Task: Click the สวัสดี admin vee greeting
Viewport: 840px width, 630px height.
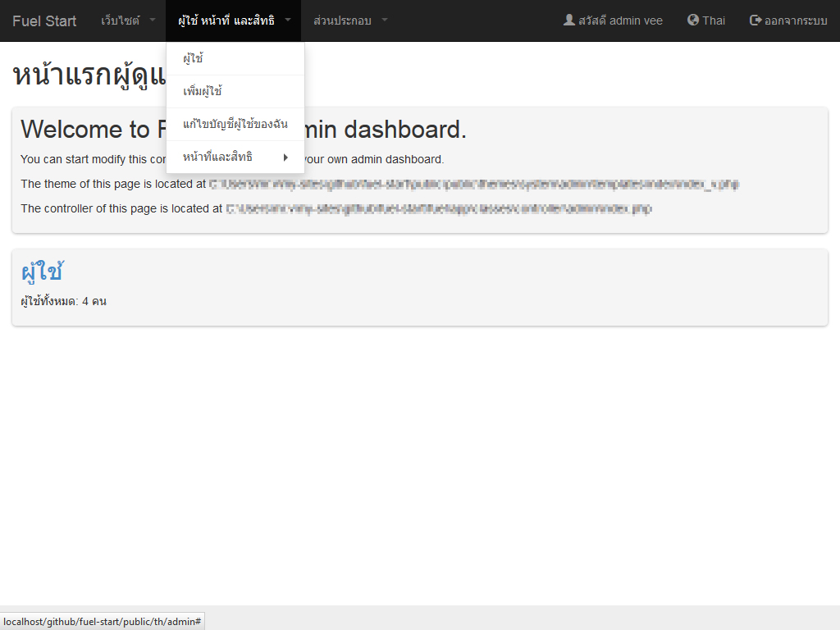Action: [620, 21]
